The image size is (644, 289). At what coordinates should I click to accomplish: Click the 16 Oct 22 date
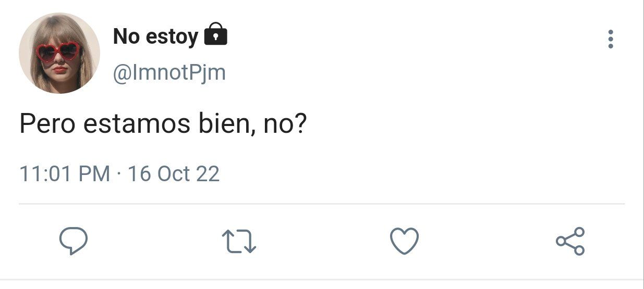click(174, 173)
